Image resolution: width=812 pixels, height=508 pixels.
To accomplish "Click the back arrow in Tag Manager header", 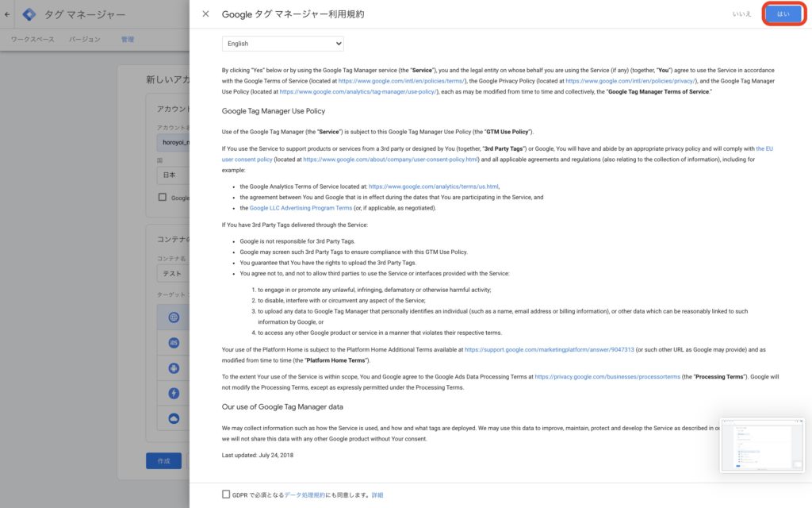I will point(7,14).
